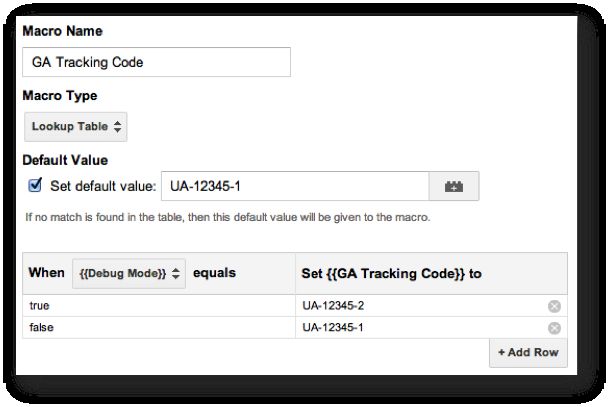Click the 'equals' label in the table header
The height and width of the screenshot is (407, 610).
tap(214, 274)
